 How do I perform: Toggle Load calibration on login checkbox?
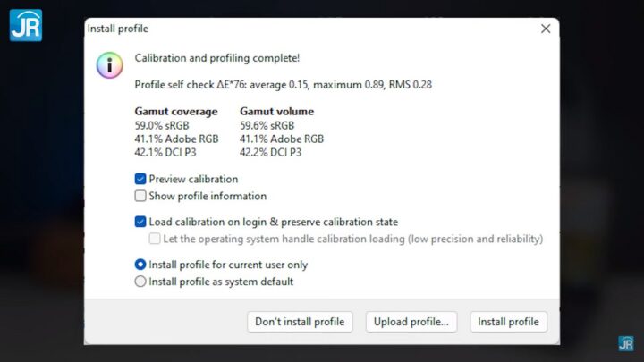pyautogui.click(x=140, y=222)
